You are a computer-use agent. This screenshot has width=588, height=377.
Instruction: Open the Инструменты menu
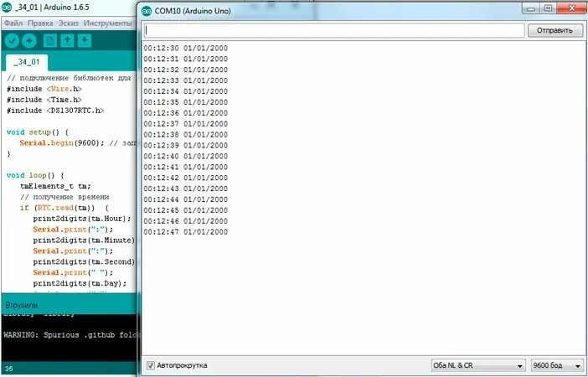click(x=108, y=23)
